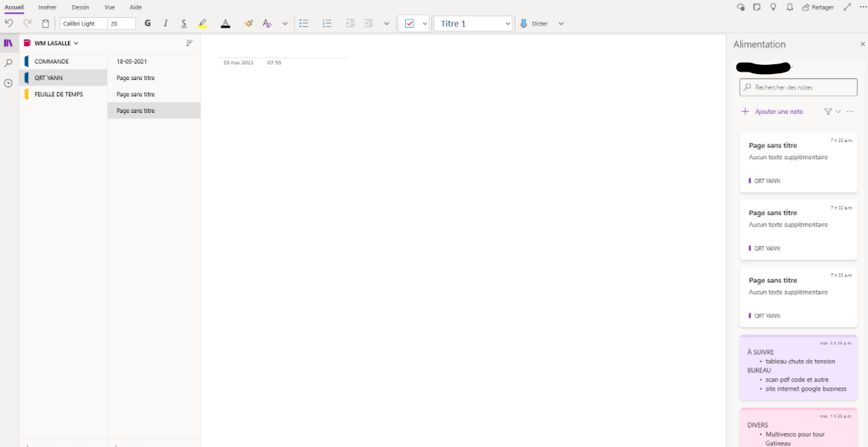Open the FEUILLE DE TEMPS section
Viewport: 868px width, 447px height.
63,94
